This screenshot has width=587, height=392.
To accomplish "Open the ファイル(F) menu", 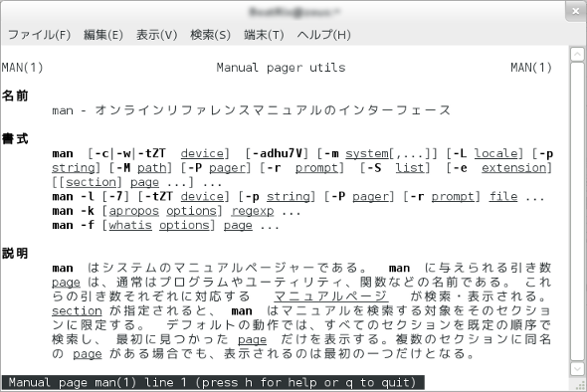I will [x=40, y=35].
